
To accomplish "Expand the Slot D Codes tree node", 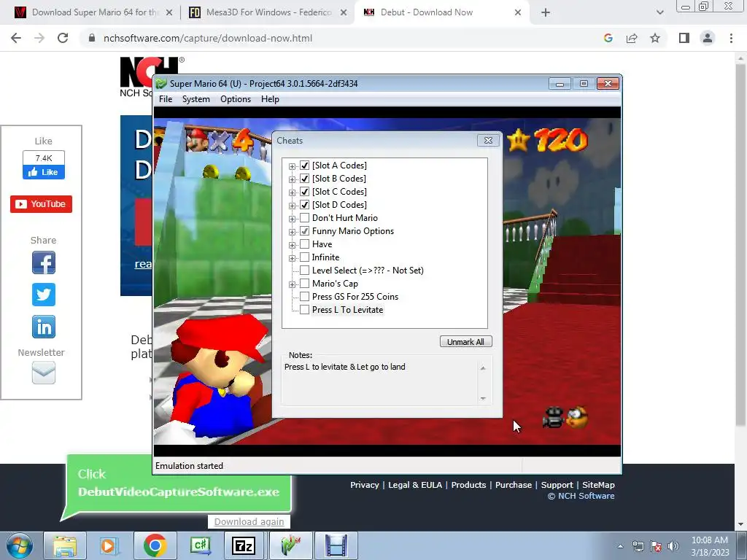I will (292, 206).
